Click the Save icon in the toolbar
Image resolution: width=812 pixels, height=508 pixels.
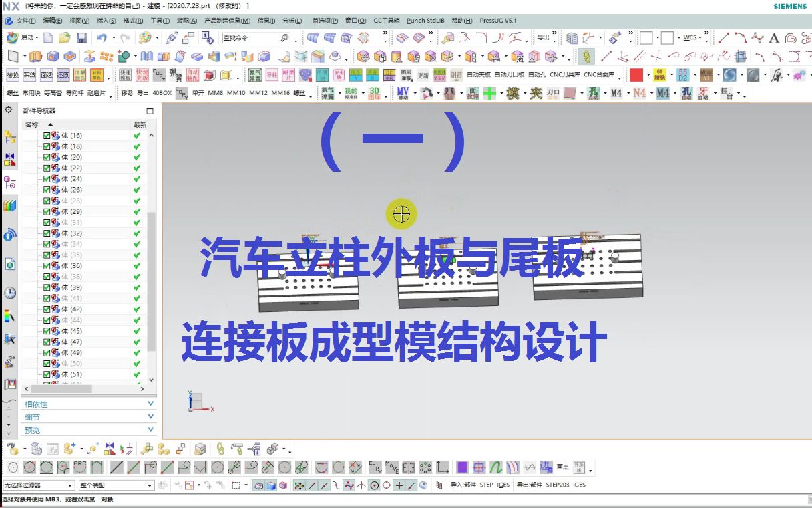pos(81,38)
